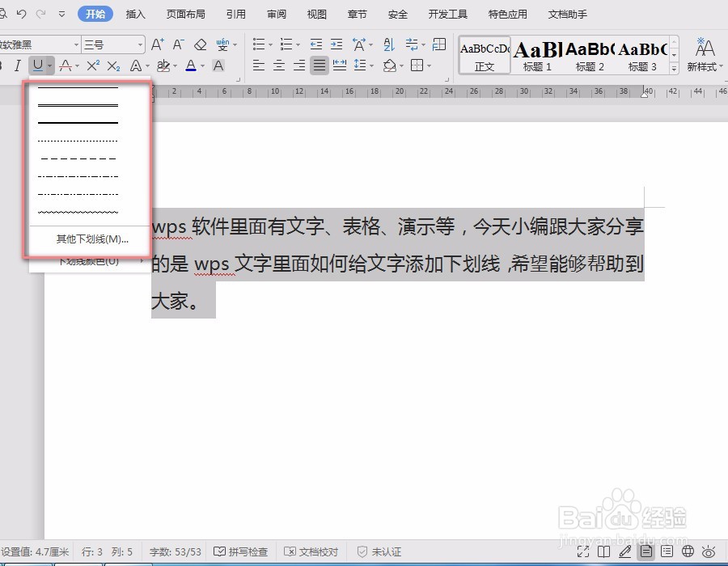Toggle superscript X² formatting
Screen dimensions: 728x566
(x=93, y=65)
